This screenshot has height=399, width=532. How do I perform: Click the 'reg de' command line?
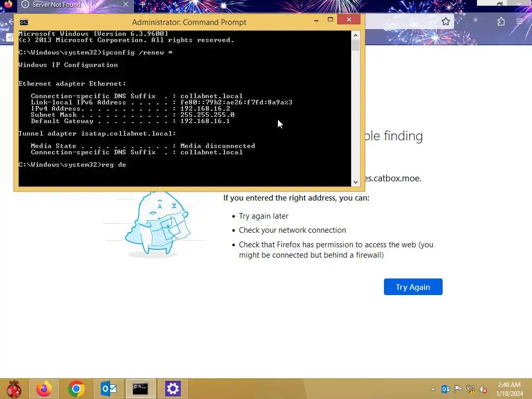[72, 165]
